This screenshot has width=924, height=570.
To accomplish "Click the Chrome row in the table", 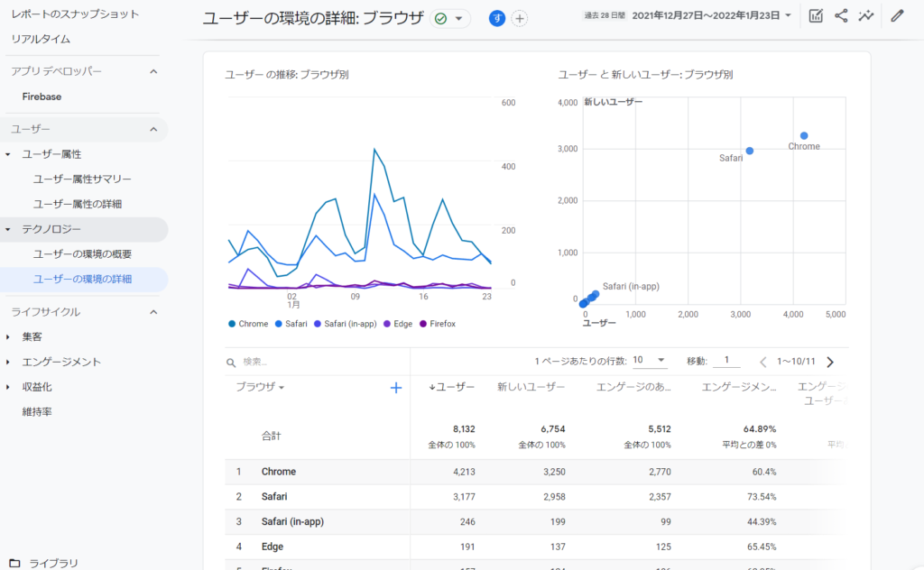I will point(536,472).
